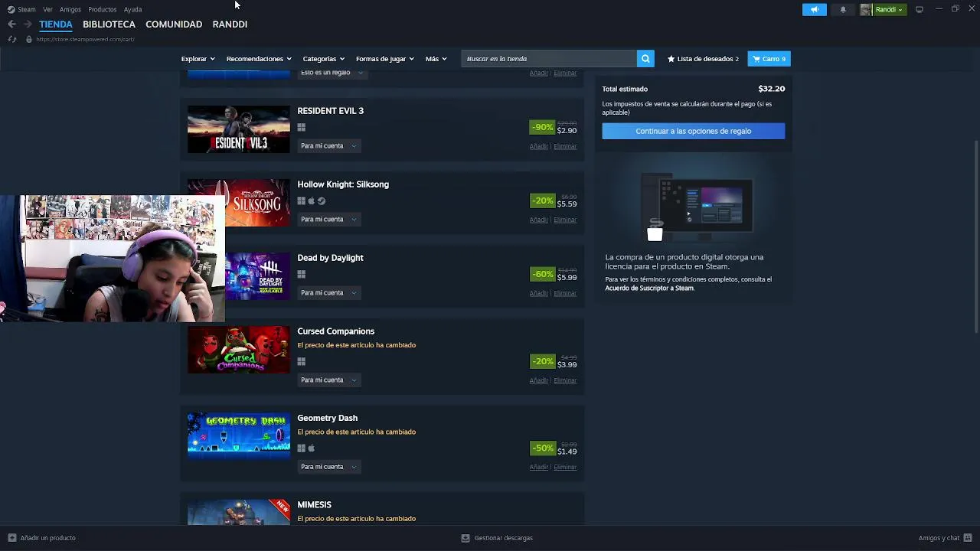Open the Amigos menu

[x=70, y=9]
